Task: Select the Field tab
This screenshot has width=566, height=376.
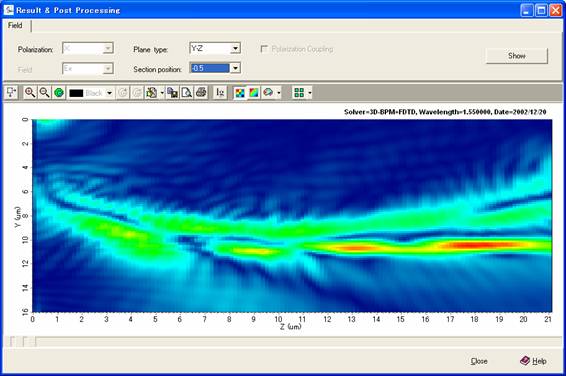Action: 15,26
